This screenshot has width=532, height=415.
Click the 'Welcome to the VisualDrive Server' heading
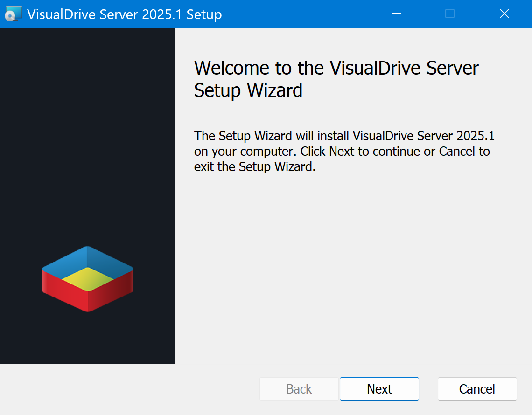coord(336,68)
